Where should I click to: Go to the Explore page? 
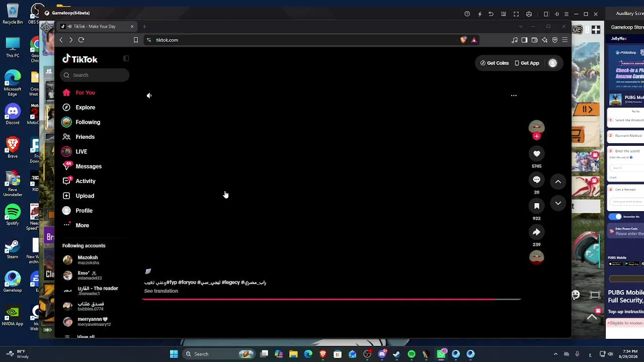[79, 107]
